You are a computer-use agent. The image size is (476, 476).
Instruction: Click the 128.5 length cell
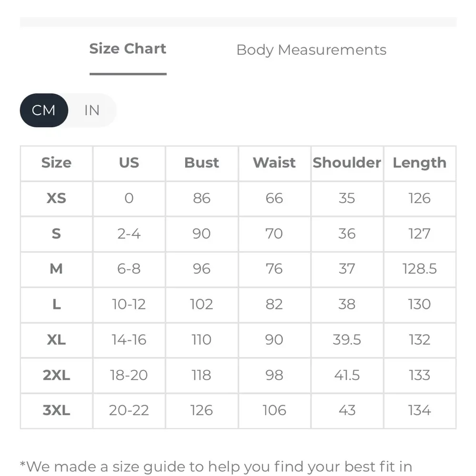click(x=419, y=269)
